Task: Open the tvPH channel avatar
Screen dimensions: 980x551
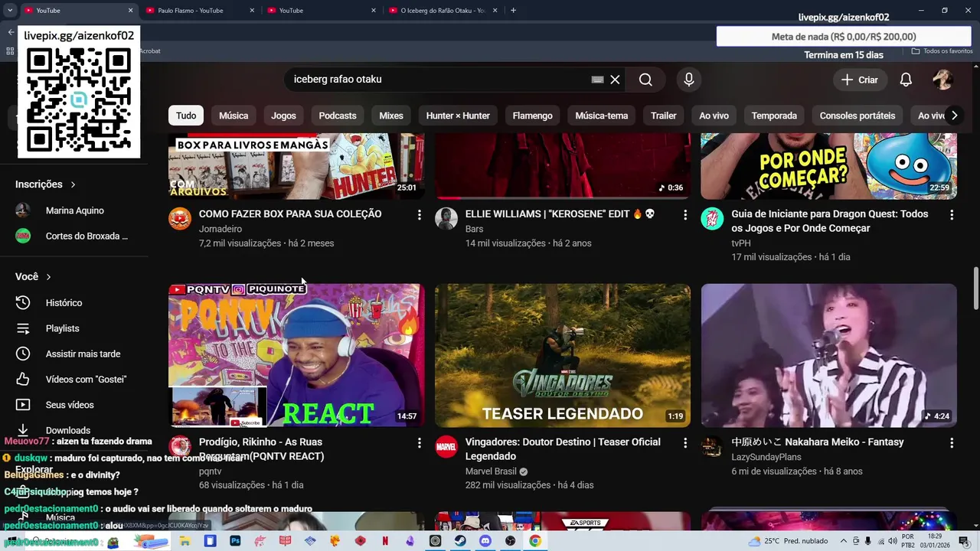Action: tap(712, 218)
